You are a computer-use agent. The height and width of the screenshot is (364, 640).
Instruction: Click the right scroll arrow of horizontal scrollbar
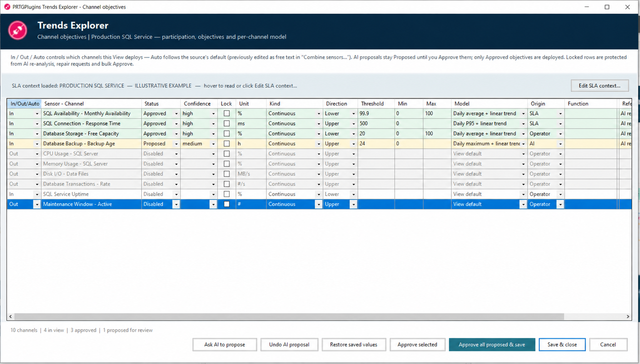628,316
